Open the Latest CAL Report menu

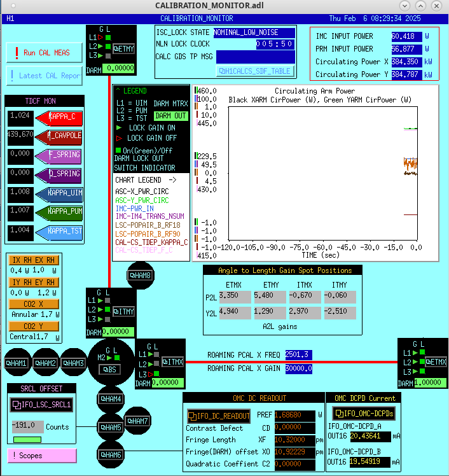point(45,76)
